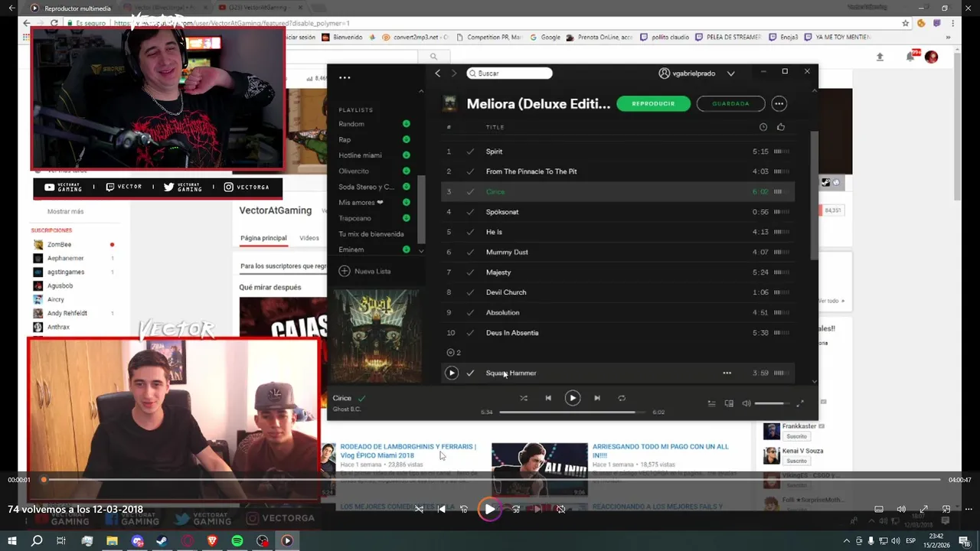Viewport: 980px width, 551px height.
Task: Rewind 10 seconds in the media player
Action: (464, 509)
